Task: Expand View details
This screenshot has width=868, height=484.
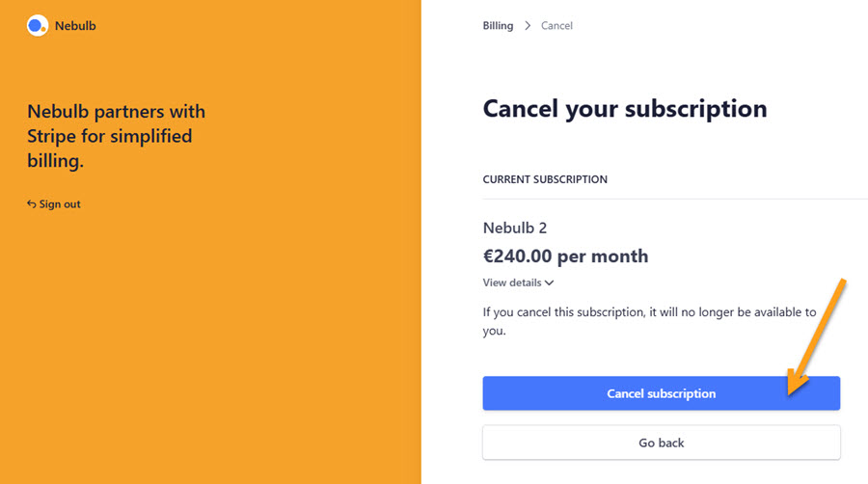Action: pos(512,282)
